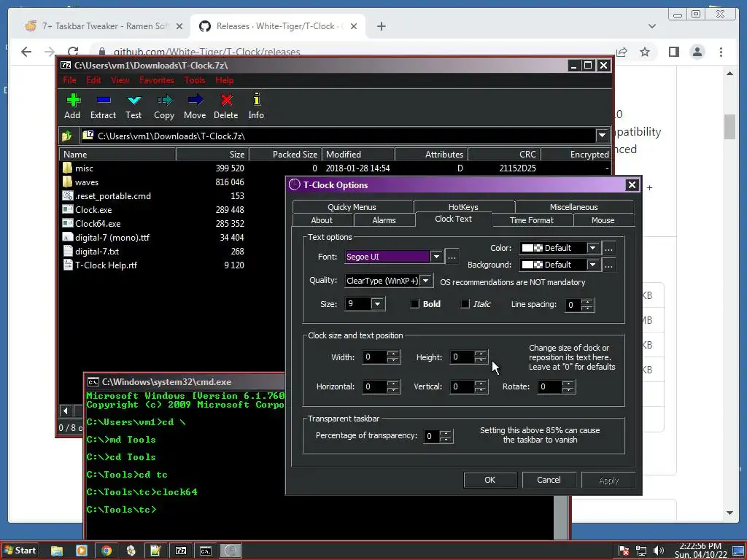Increase the Height spinner value
747x560 pixels.
[x=481, y=354]
